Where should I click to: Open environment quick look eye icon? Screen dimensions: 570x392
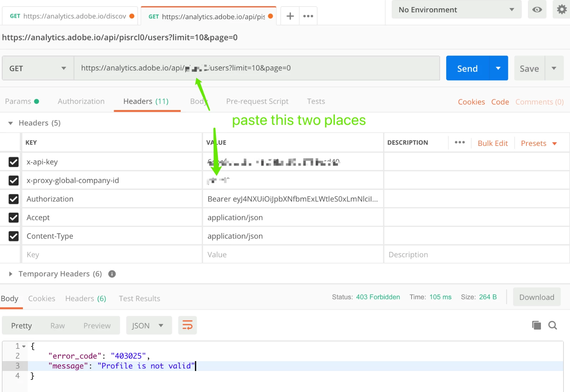537,9
